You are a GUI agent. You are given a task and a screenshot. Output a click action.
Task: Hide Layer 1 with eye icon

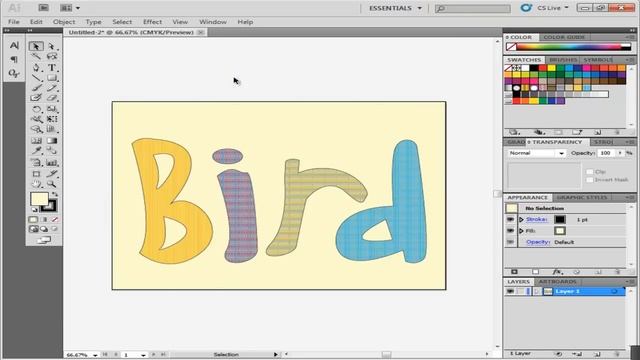pyautogui.click(x=510, y=291)
